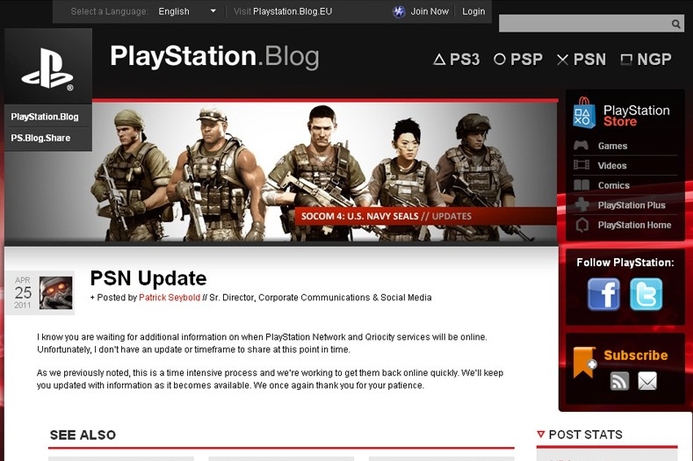Click the PlayStation logo icon
Screen dimensions: 693x461
click(48, 69)
